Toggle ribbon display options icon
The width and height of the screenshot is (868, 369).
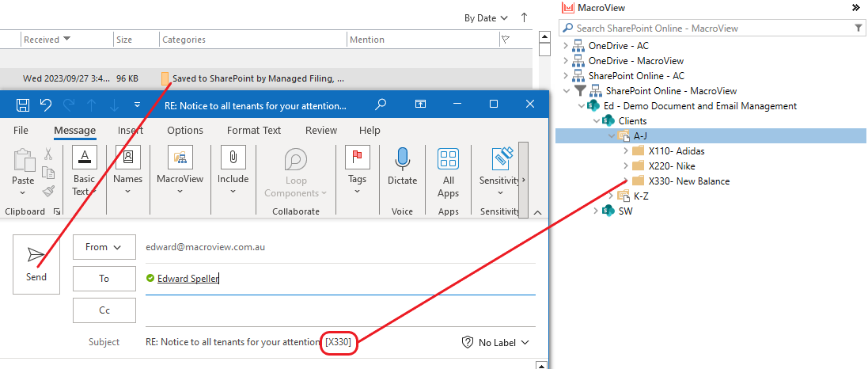[421, 105]
